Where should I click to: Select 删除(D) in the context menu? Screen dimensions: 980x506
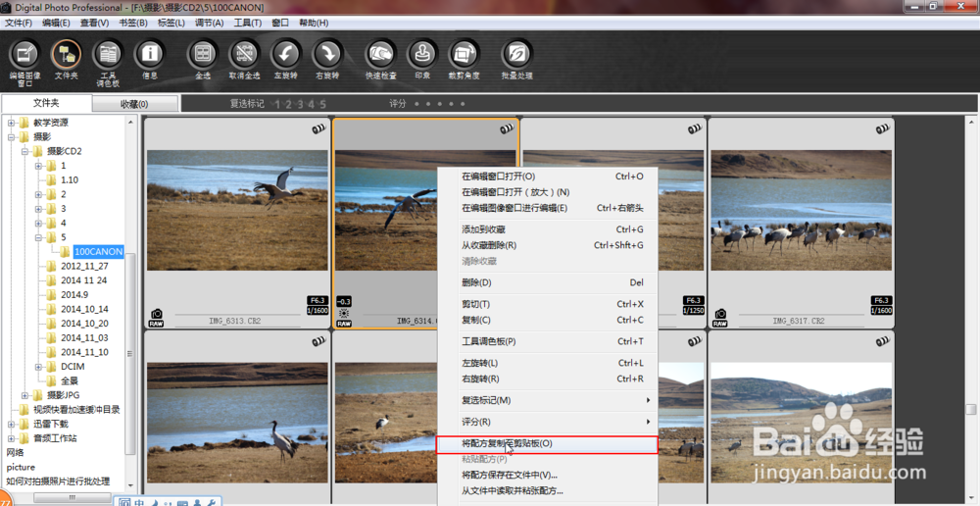tap(547, 282)
